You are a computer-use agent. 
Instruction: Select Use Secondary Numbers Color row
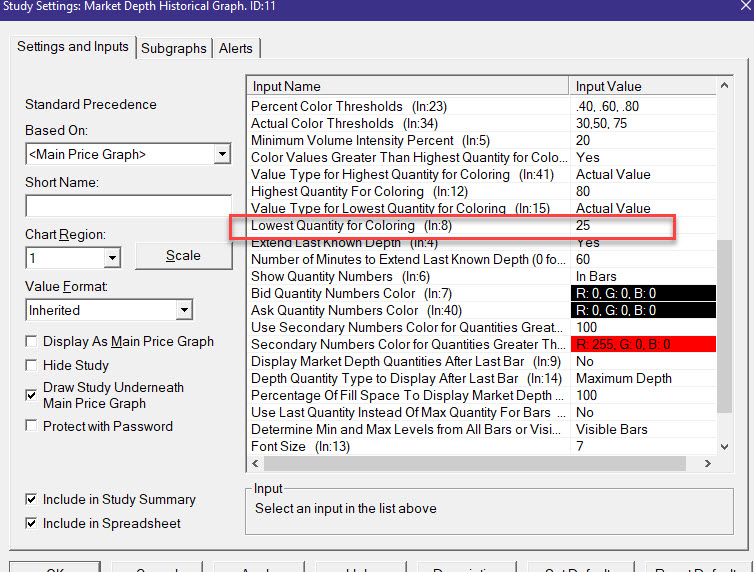tap(482, 327)
